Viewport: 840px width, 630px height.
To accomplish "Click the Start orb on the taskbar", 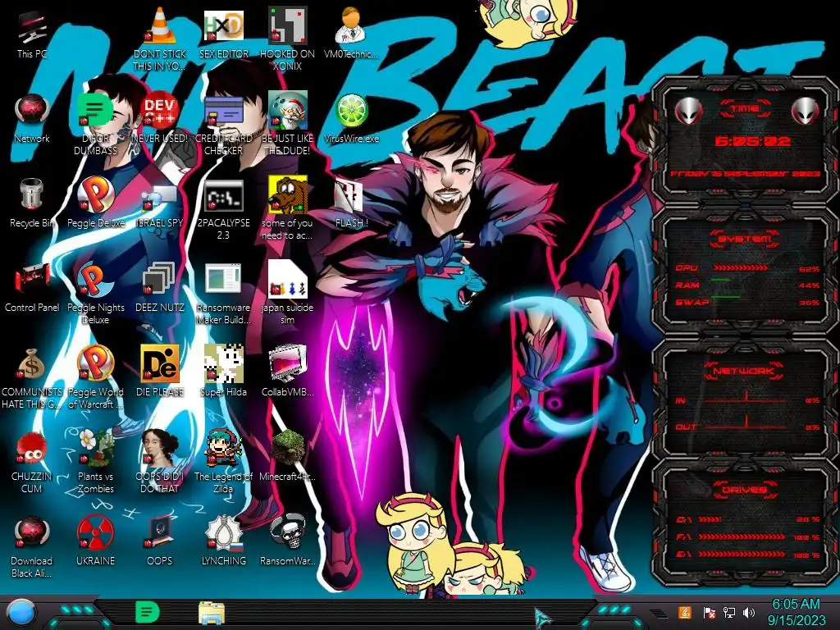I will [21, 614].
